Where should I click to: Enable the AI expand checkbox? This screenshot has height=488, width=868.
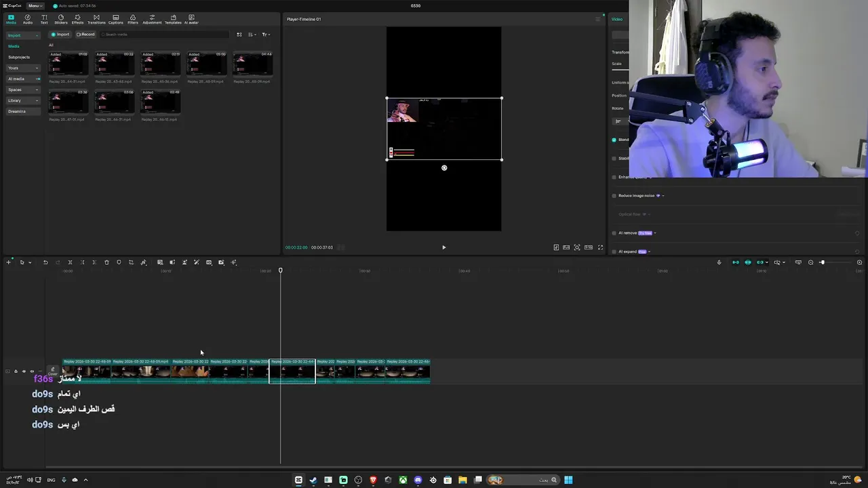pos(614,251)
